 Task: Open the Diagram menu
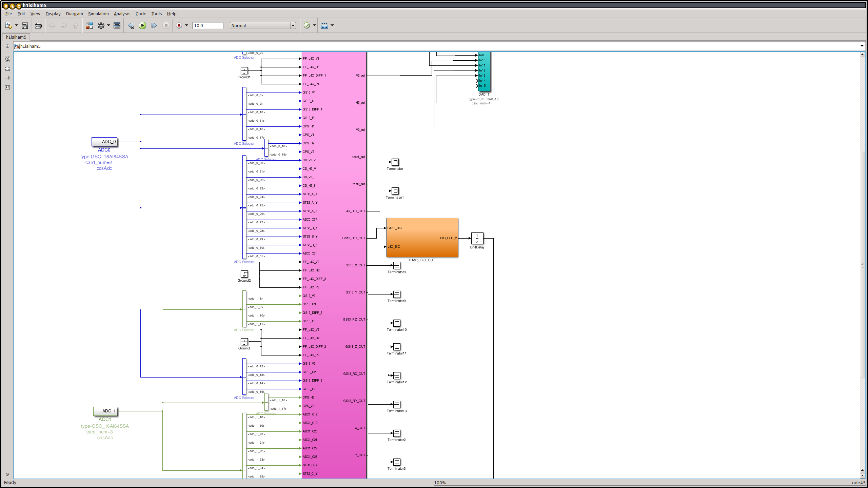pyautogui.click(x=74, y=14)
